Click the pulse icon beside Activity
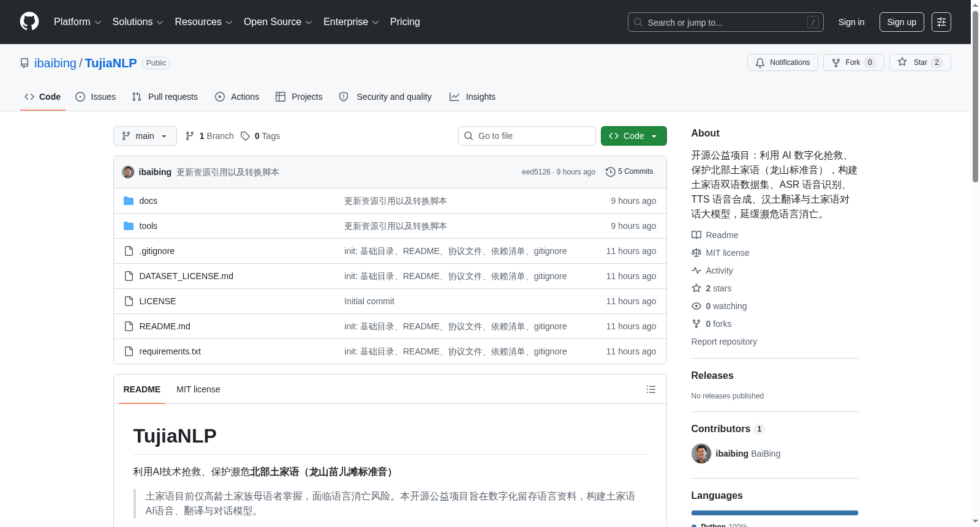 [696, 271]
